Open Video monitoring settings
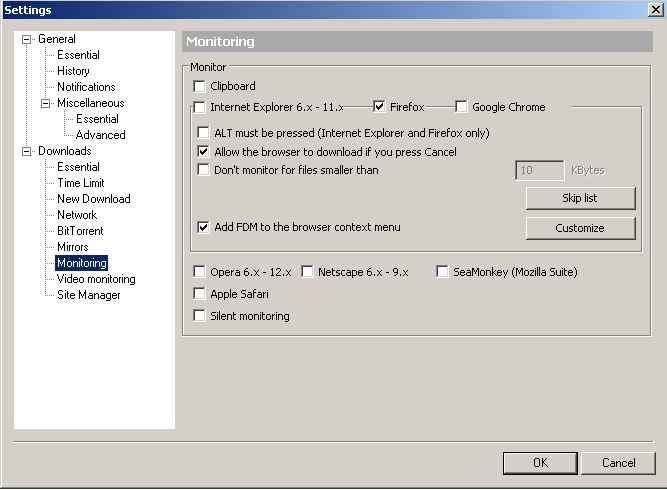Viewport: 667px width, 490px height. [96, 279]
